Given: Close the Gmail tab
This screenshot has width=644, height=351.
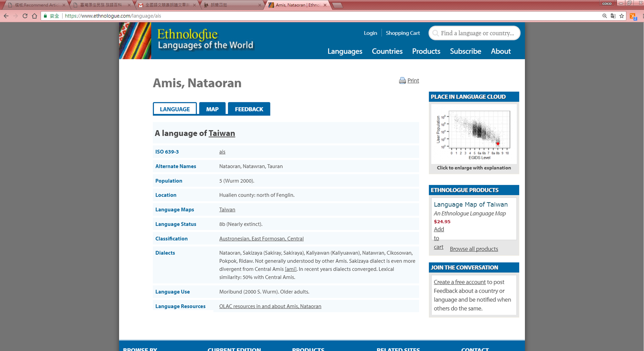Looking at the screenshot, I should click(x=194, y=5).
